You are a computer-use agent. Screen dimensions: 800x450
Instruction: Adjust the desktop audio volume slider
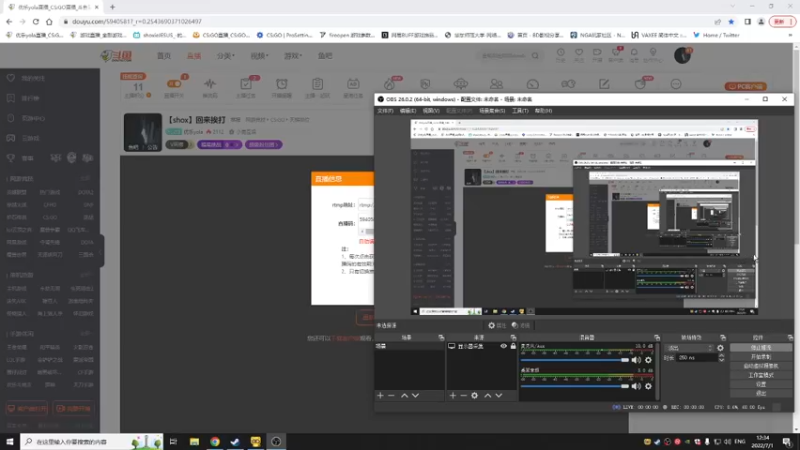[574, 386]
